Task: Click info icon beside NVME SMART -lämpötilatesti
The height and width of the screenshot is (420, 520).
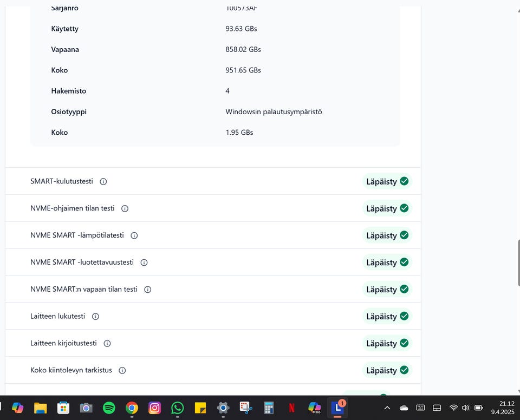Action: [x=134, y=235]
